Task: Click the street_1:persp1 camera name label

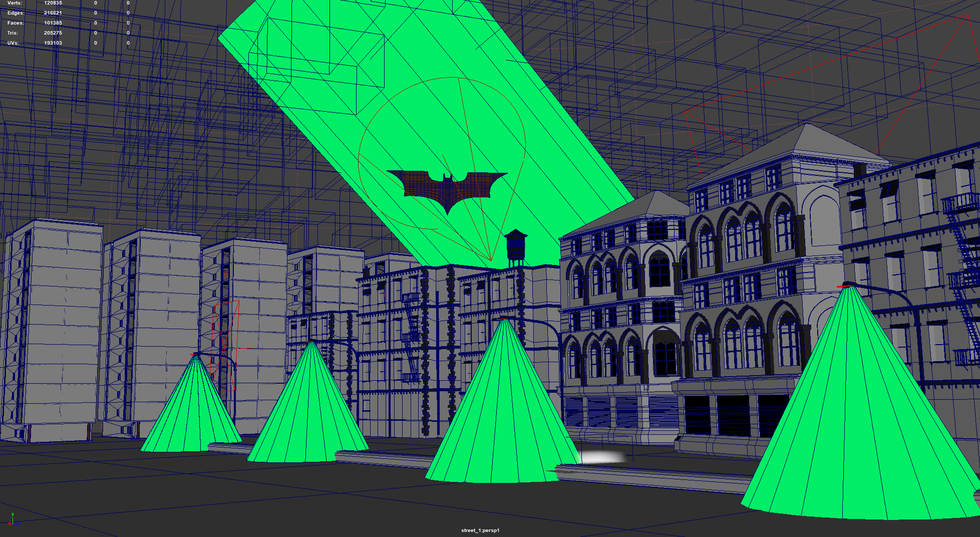Action: coord(480,530)
